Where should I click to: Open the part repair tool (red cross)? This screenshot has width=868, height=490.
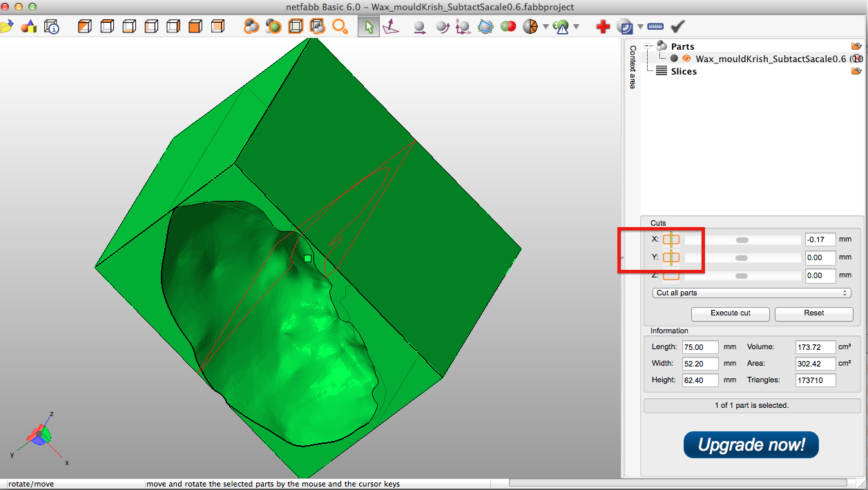coord(602,26)
